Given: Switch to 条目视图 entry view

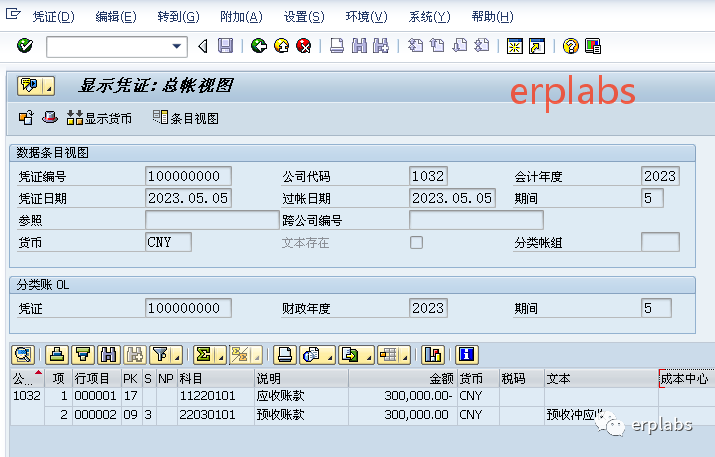Looking at the screenshot, I should [x=186, y=118].
